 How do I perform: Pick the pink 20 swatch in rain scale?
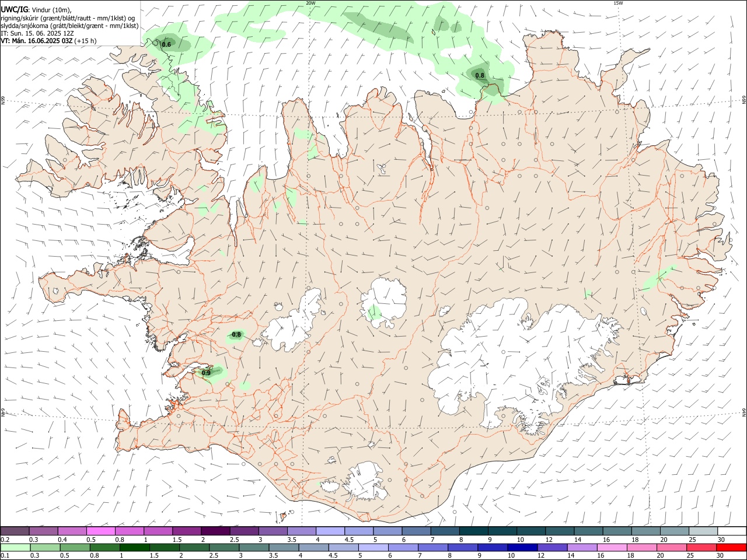(671, 547)
